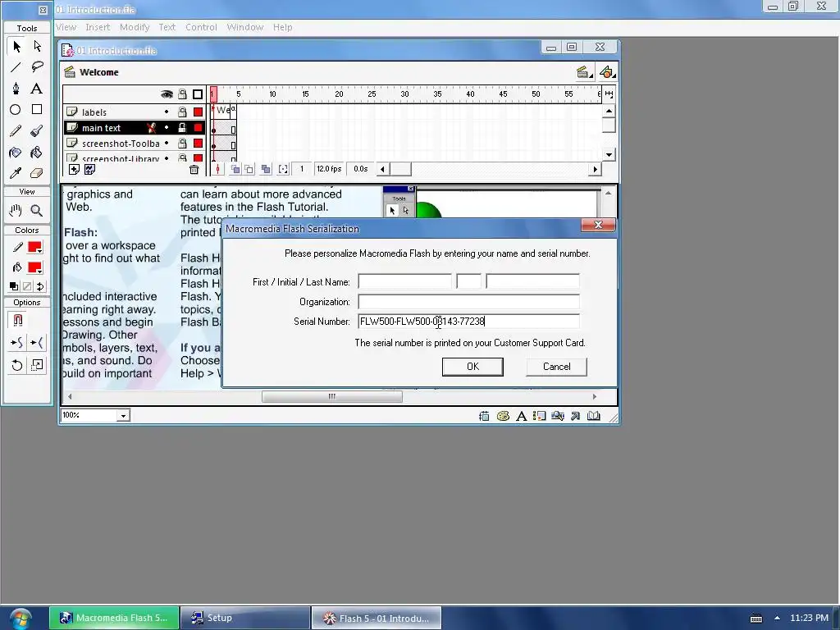Toggle Snap to Objects magnet option
840x630 pixels.
tap(18, 321)
